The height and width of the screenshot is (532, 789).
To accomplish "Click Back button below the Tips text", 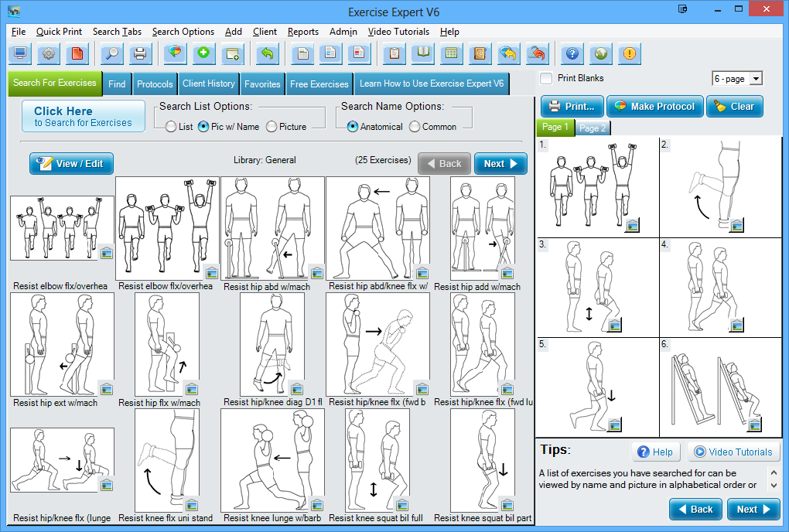I will pos(696,510).
